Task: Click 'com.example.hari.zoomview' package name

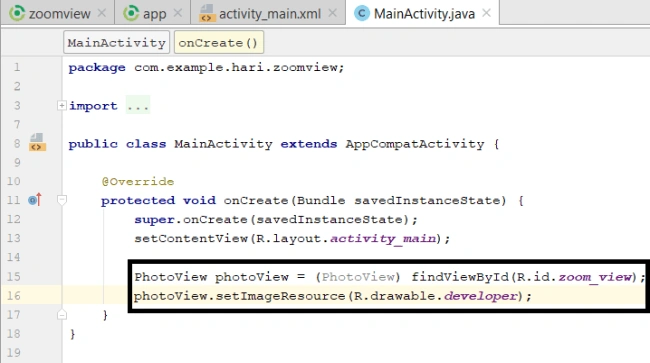Action: tap(236, 67)
